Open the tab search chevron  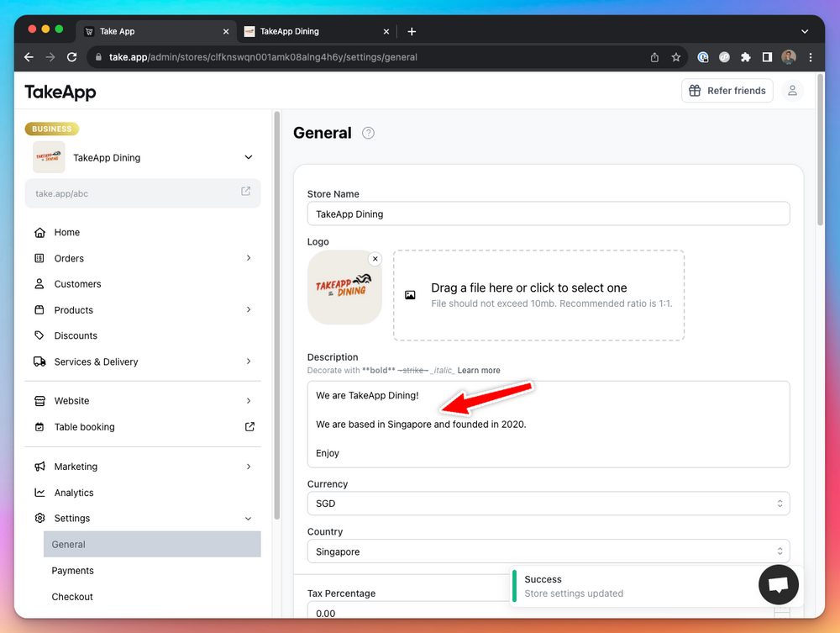coord(805,32)
